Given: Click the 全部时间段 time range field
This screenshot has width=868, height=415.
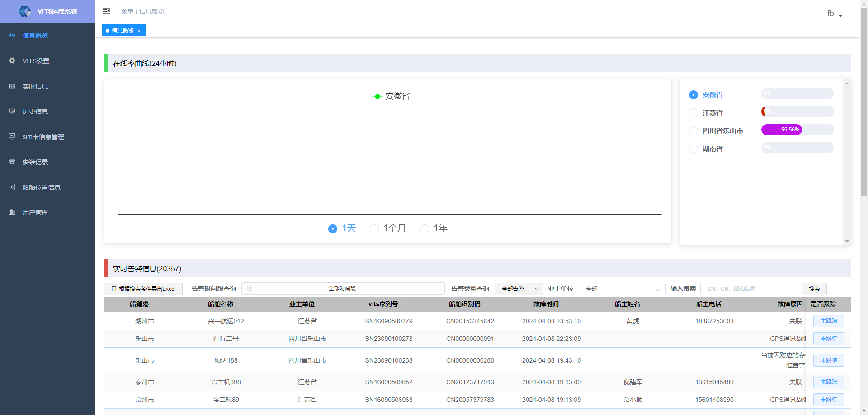Looking at the screenshot, I should click(343, 289).
